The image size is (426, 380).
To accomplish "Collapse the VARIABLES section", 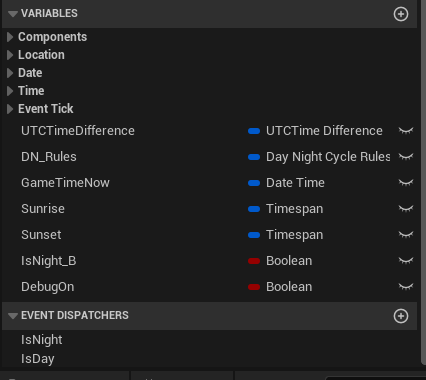I will tap(13, 14).
